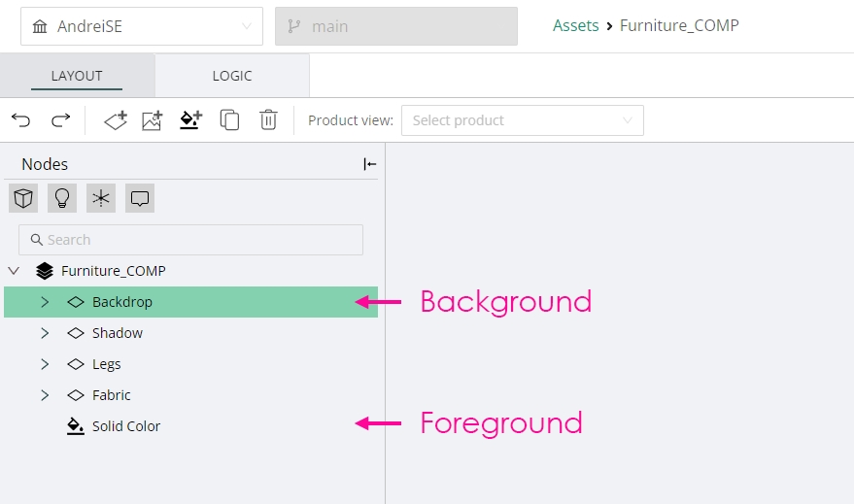The width and height of the screenshot is (854, 504).
Task: Click the Redo arrow icon
Action: 60,120
